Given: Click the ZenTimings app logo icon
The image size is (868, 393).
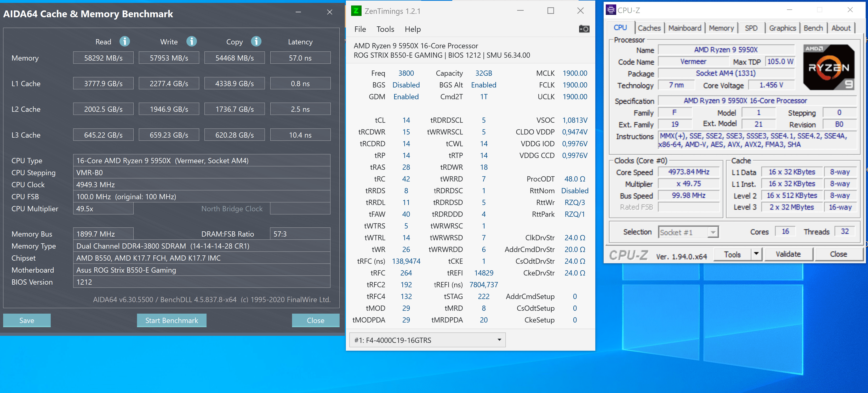Looking at the screenshot, I should [x=356, y=11].
